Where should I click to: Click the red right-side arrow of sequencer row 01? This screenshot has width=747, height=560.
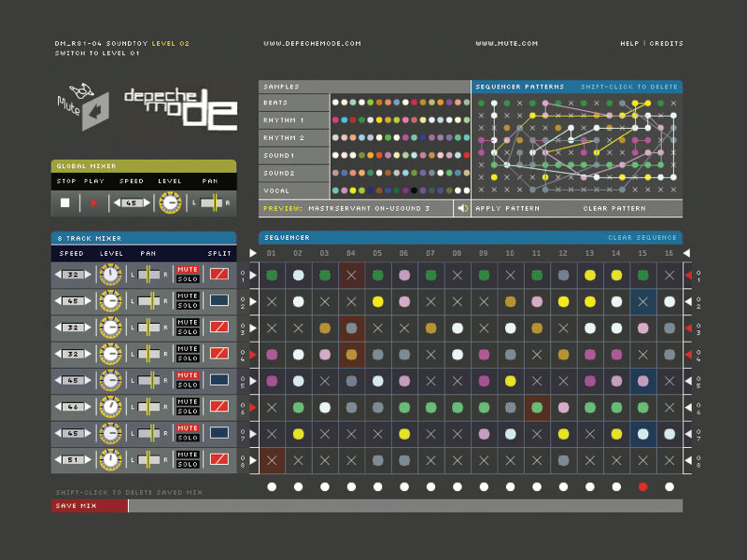(688, 274)
